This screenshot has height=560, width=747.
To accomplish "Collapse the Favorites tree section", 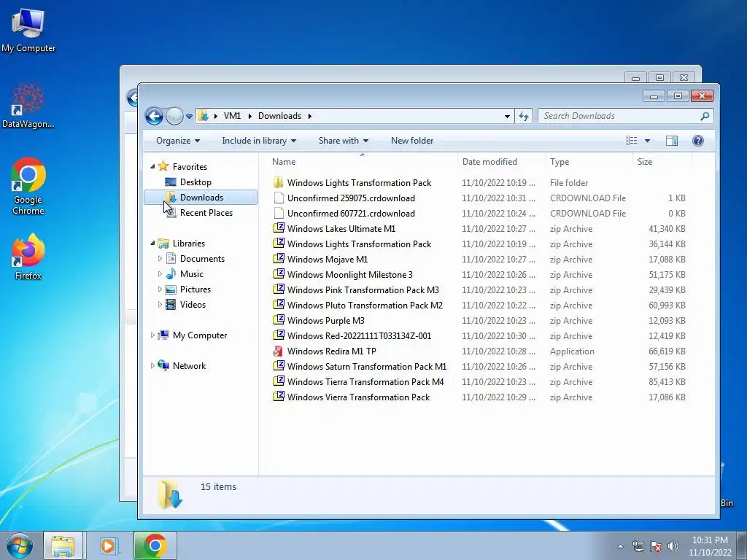I will click(152, 167).
